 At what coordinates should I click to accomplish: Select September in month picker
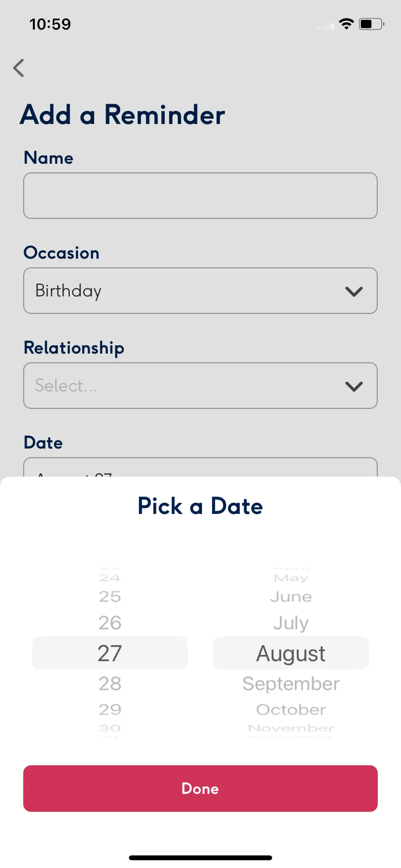(x=291, y=683)
